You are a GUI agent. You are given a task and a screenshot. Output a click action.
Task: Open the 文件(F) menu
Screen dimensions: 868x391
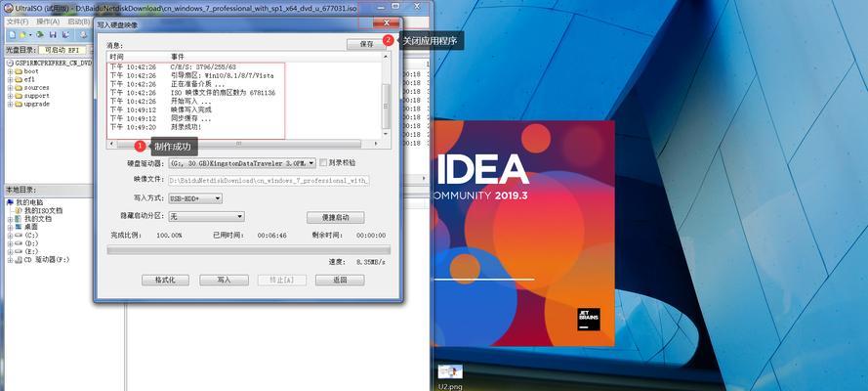point(18,22)
